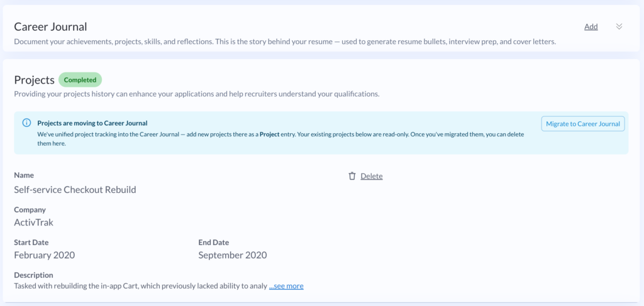Click the Name field label
The height and width of the screenshot is (306, 644).
(x=24, y=175)
